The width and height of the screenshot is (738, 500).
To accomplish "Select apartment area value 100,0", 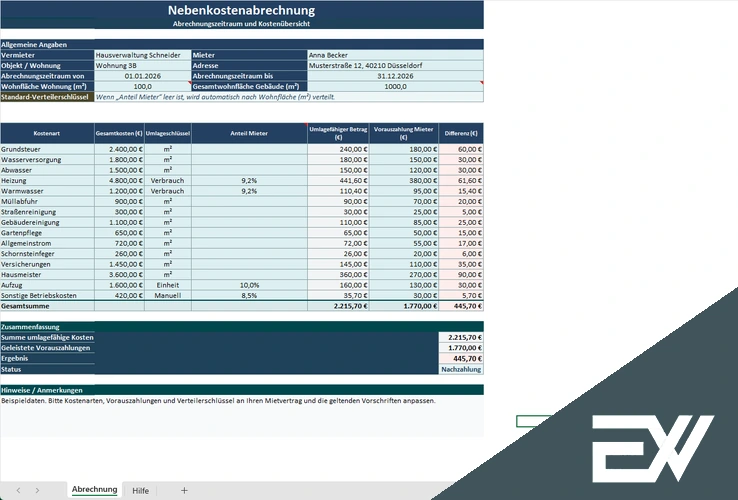I will pos(143,86).
